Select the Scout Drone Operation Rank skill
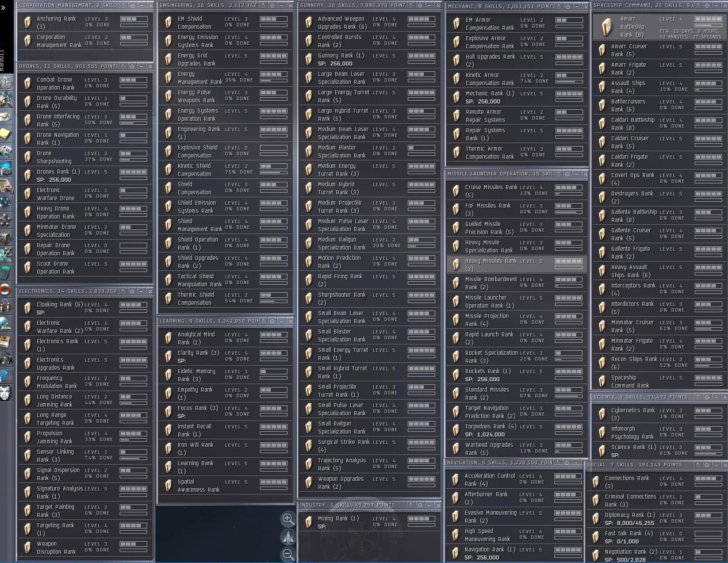728x563 pixels. tap(86, 267)
